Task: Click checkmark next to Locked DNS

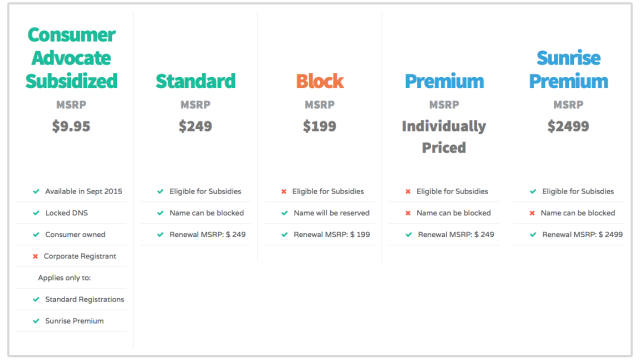Action: (x=36, y=213)
